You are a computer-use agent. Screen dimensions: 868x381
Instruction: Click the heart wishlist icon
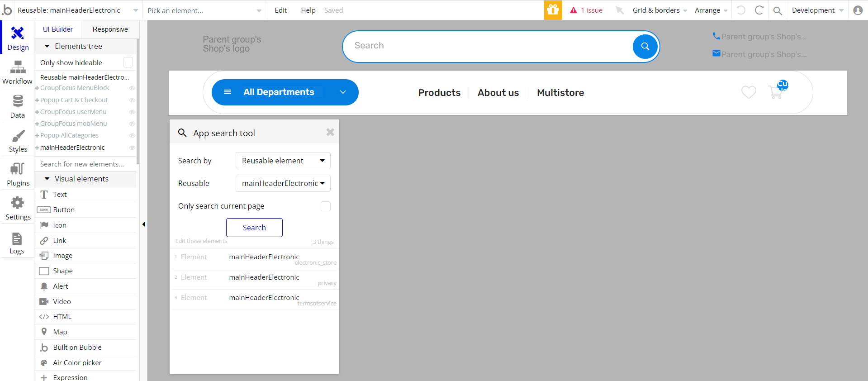point(749,92)
